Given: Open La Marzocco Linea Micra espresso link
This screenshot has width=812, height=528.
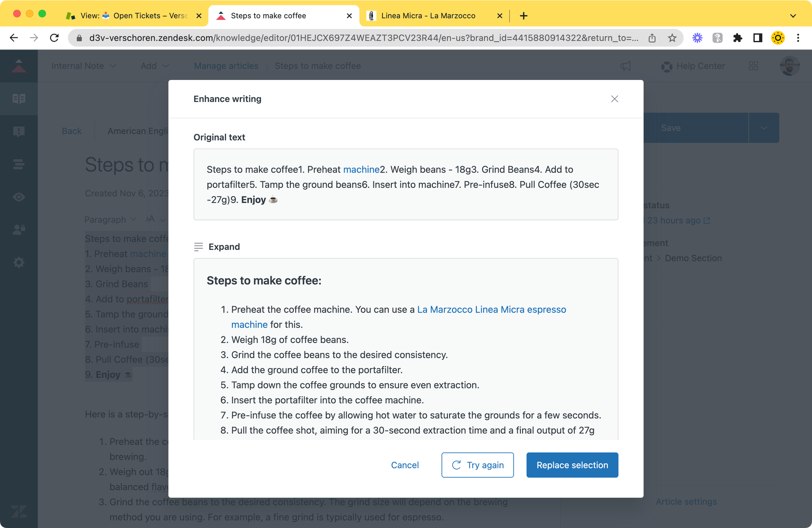Looking at the screenshot, I should point(491,310).
